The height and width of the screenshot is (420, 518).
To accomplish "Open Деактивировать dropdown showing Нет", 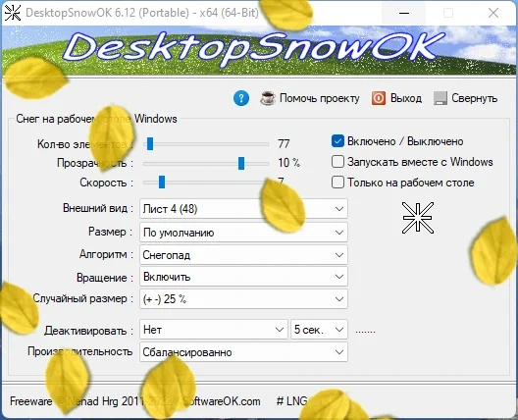I will pos(214,330).
